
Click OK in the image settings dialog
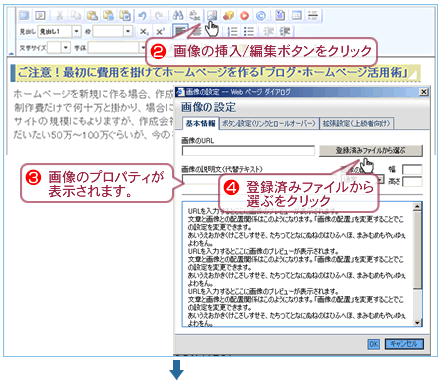373,344
